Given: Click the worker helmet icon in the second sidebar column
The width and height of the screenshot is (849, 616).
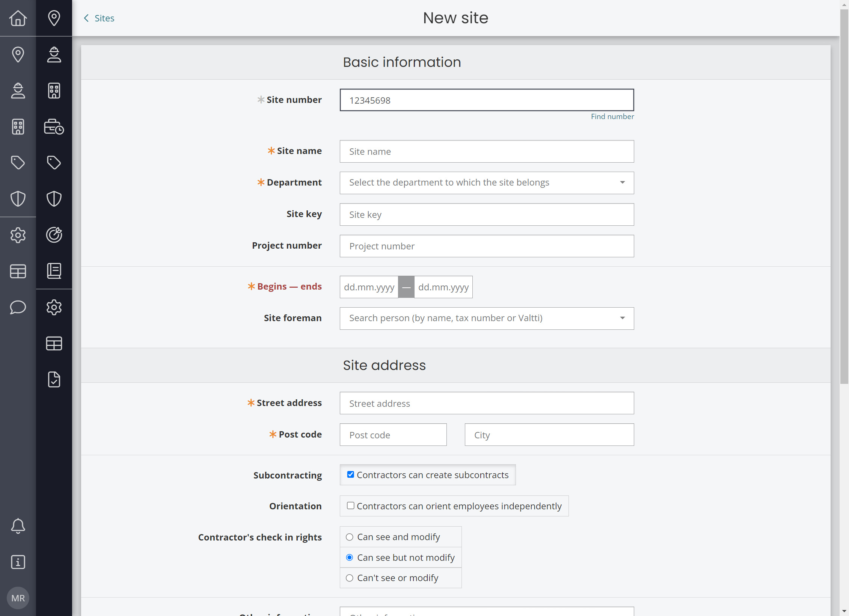Looking at the screenshot, I should coord(54,54).
